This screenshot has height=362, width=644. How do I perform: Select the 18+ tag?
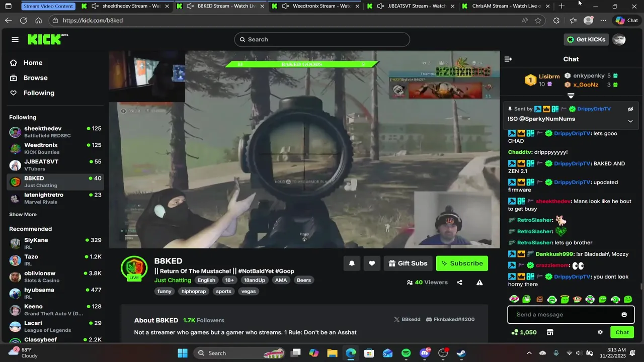pos(229,280)
